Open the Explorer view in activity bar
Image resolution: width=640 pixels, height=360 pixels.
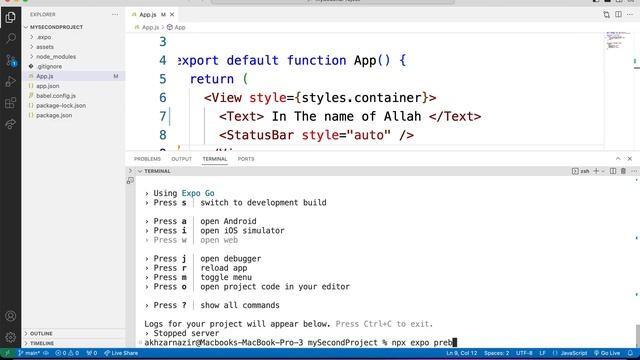(x=11, y=18)
